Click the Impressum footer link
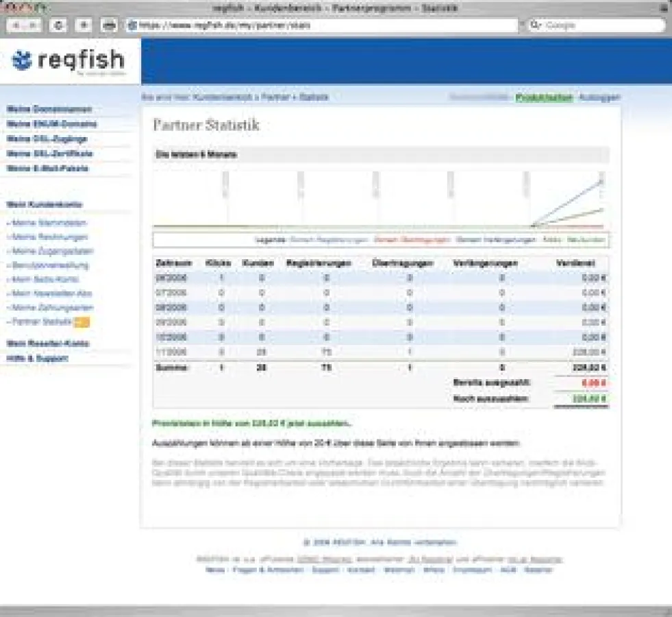Viewport: 672px width, 617px height. click(x=469, y=570)
